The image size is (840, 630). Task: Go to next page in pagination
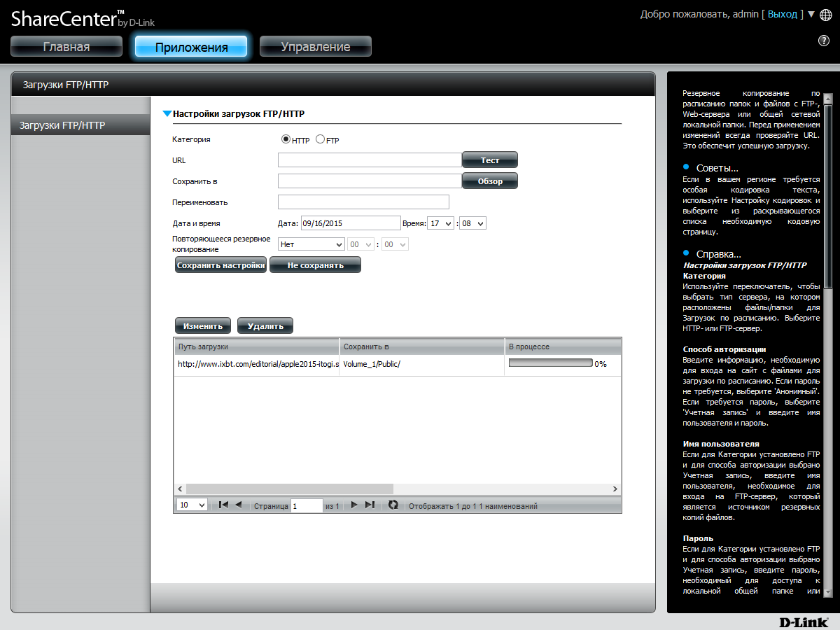tap(354, 505)
